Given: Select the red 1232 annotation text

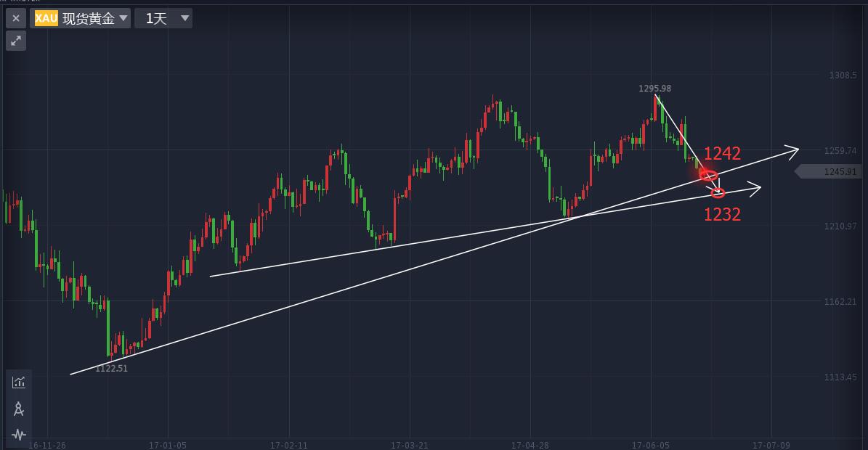Looking at the screenshot, I should pos(722,214).
